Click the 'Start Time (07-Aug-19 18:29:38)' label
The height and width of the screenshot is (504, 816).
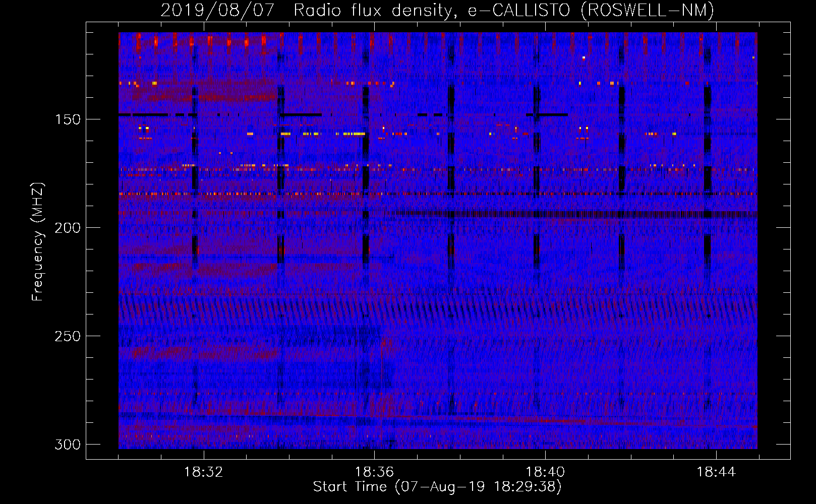(437, 487)
